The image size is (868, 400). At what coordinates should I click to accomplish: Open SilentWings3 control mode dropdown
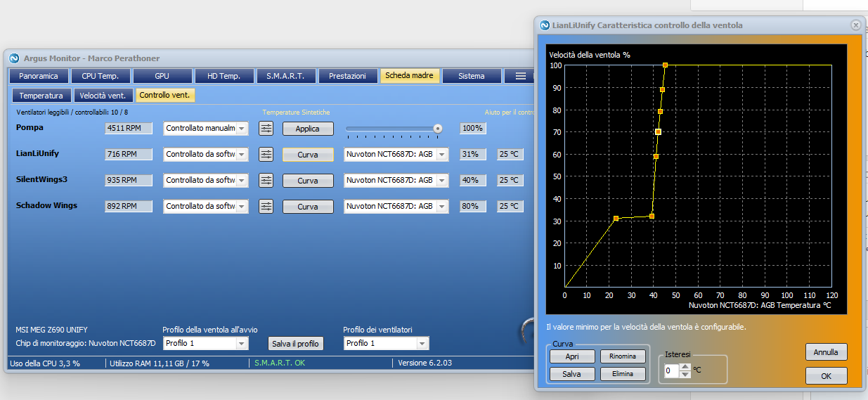[x=242, y=181]
